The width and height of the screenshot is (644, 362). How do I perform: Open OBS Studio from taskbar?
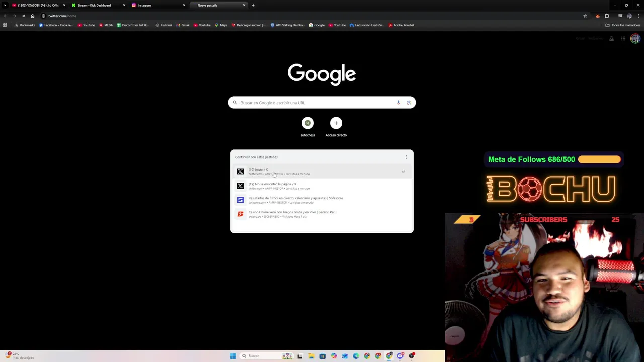point(412,356)
